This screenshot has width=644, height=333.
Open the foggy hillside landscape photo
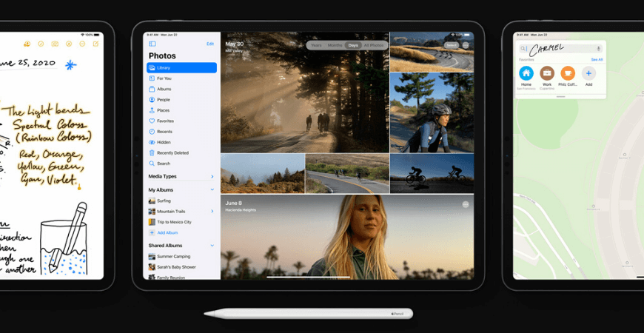pos(263,173)
